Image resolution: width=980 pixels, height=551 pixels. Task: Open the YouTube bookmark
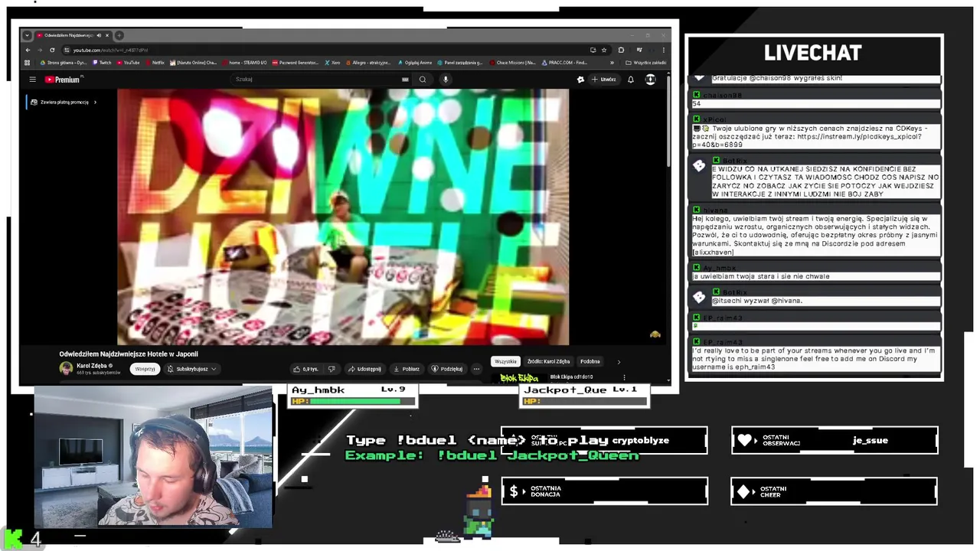click(x=128, y=63)
